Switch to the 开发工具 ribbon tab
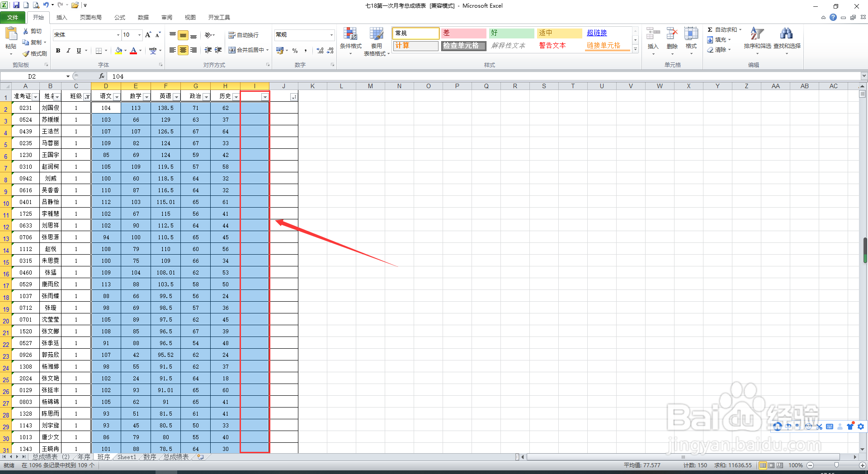868x474 pixels. [219, 17]
